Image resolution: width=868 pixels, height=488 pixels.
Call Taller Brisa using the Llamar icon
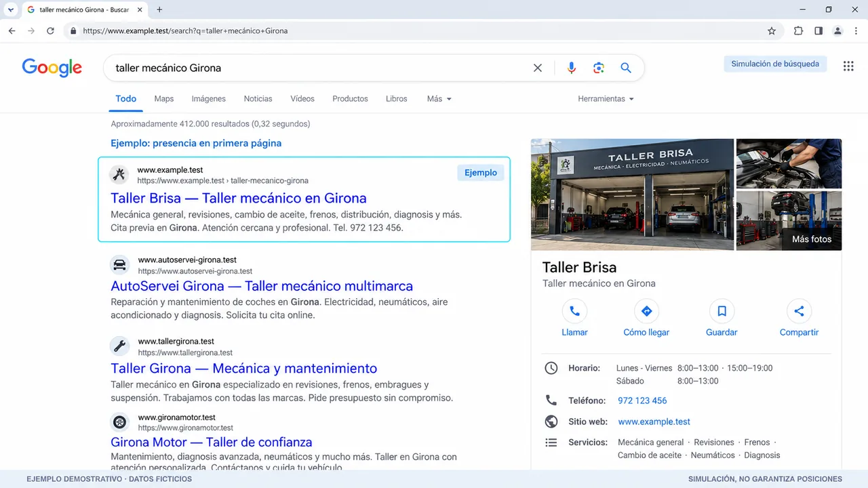[x=574, y=311]
